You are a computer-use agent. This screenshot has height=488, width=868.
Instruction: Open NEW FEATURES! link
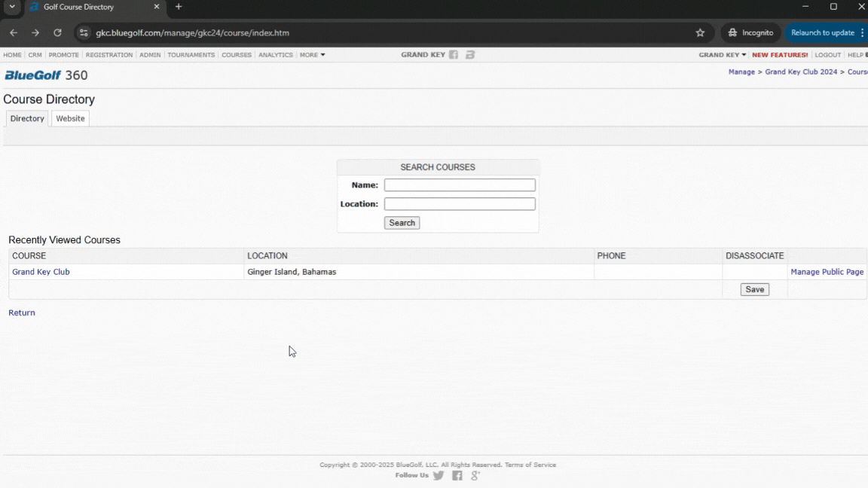pyautogui.click(x=779, y=55)
